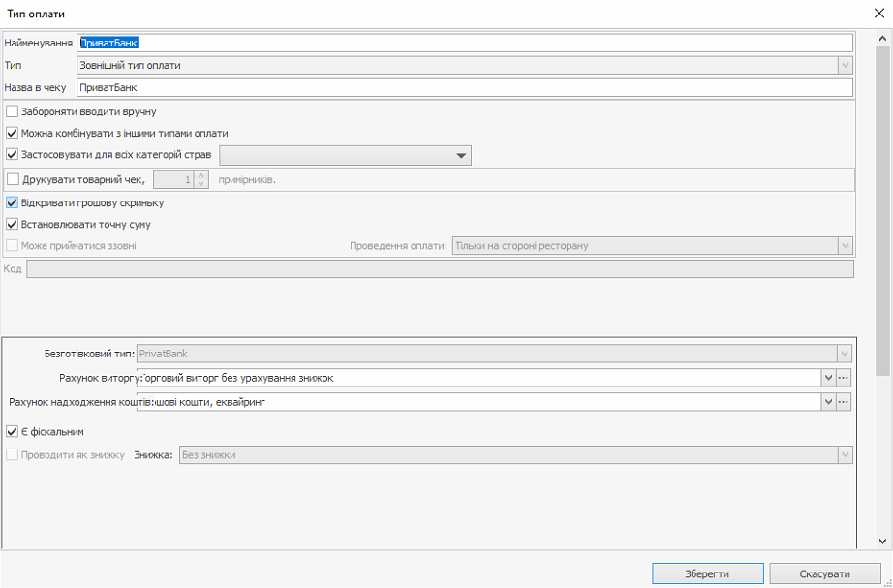The image size is (893, 588).
Task: Click the Назва в чеку input field
Action: point(465,88)
